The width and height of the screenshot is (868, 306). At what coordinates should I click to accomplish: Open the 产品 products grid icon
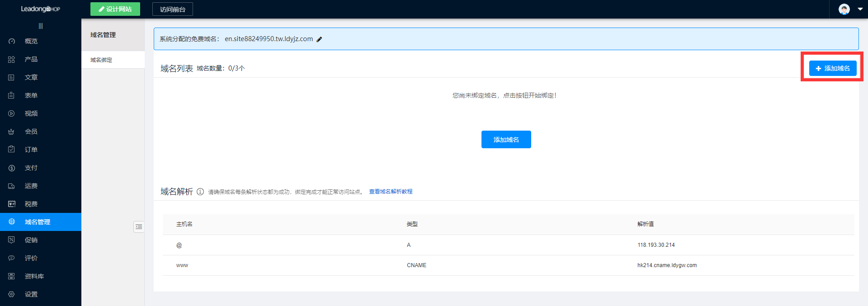pos(12,59)
